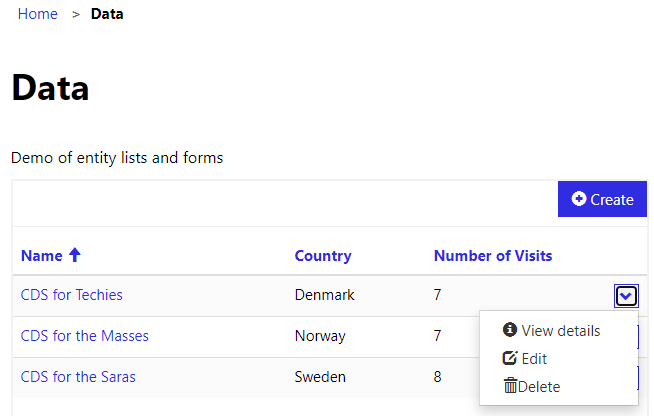The image size is (654, 416).
Task: Select the Denmark country cell
Action: [x=324, y=295]
